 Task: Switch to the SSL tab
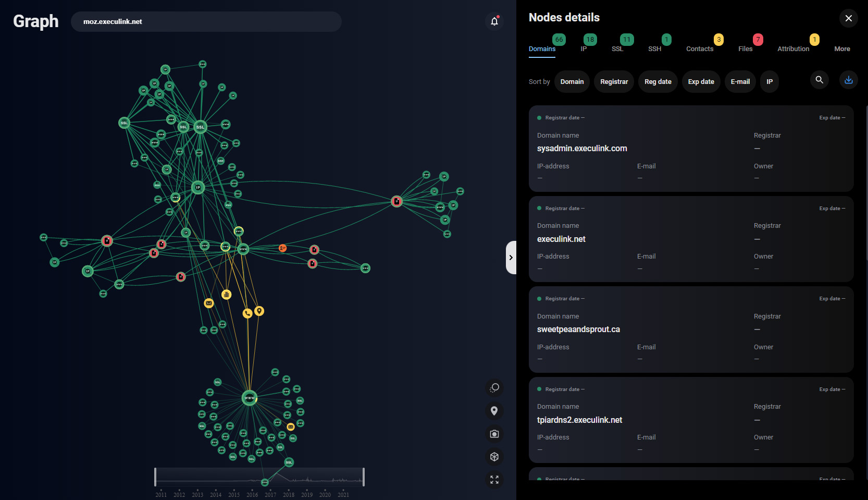pyautogui.click(x=617, y=49)
